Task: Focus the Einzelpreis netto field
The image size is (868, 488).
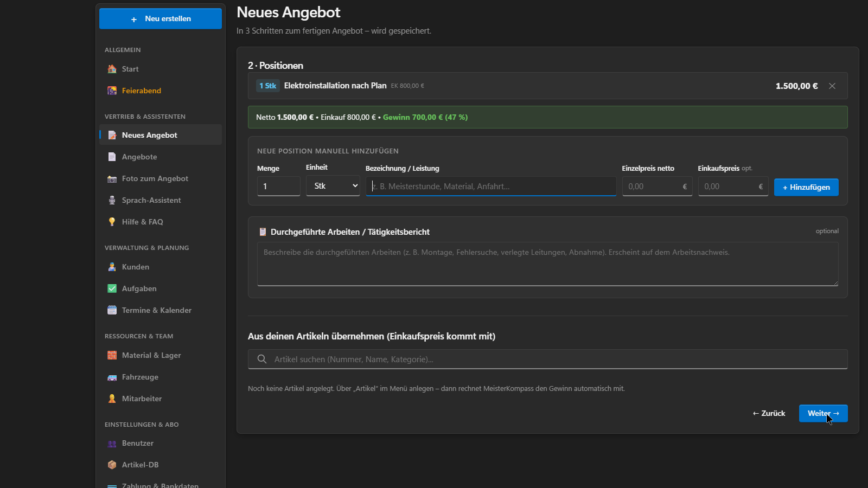Action: (x=657, y=186)
